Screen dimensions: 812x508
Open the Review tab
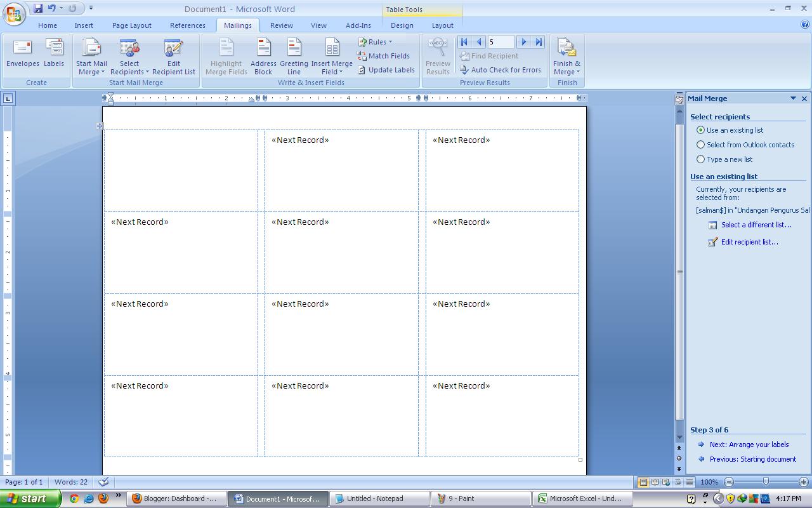click(282, 25)
